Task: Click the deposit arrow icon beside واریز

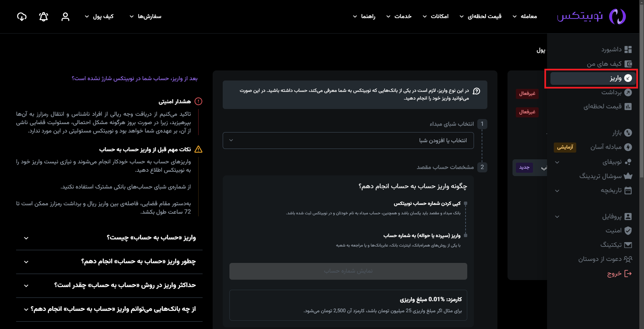Action: pyautogui.click(x=628, y=78)
